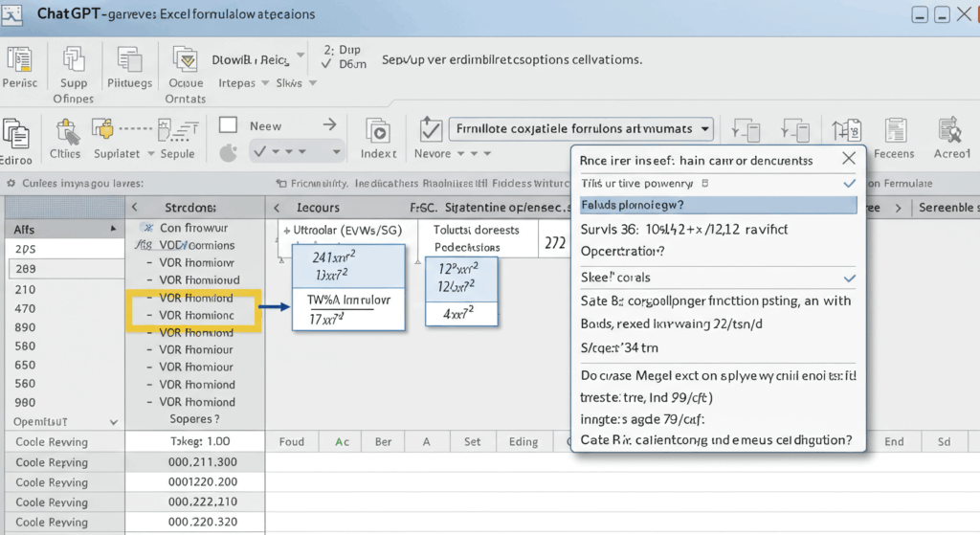The height and width of the screenshot is (535, 980).
Task: Open the Supiatet dropdown arrow
Action: [150, 154]
